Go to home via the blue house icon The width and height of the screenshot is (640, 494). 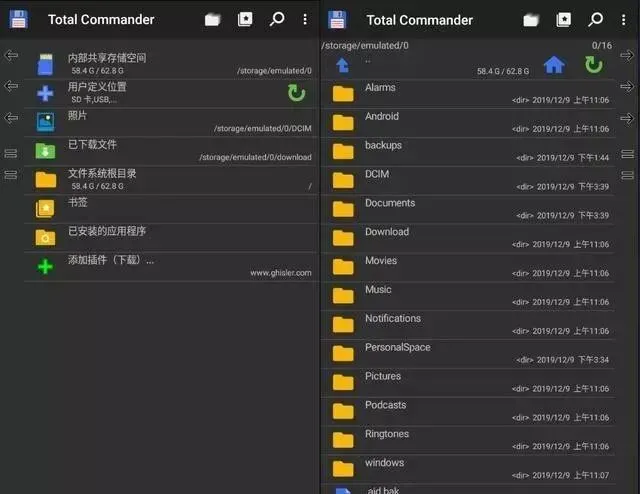(x=554, y=65)
